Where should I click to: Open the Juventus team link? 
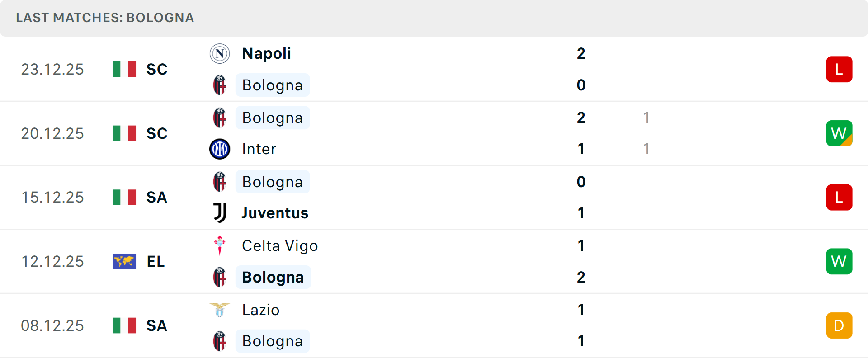click(275, 213)
